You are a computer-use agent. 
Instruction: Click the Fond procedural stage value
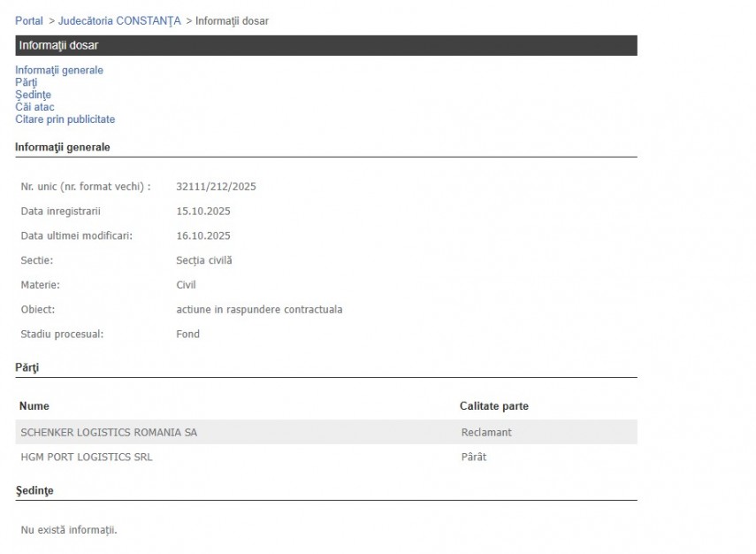click(x=187, y=335)
